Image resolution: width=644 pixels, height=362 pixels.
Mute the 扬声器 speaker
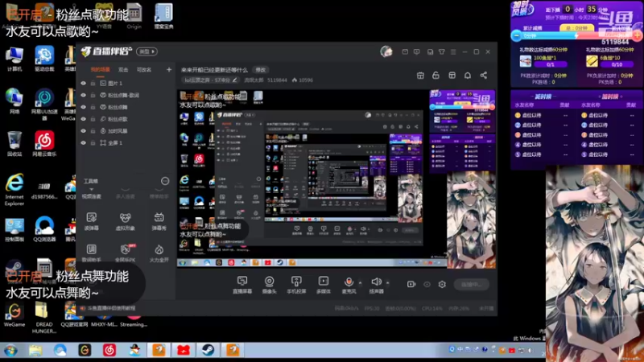click(376, 285)
